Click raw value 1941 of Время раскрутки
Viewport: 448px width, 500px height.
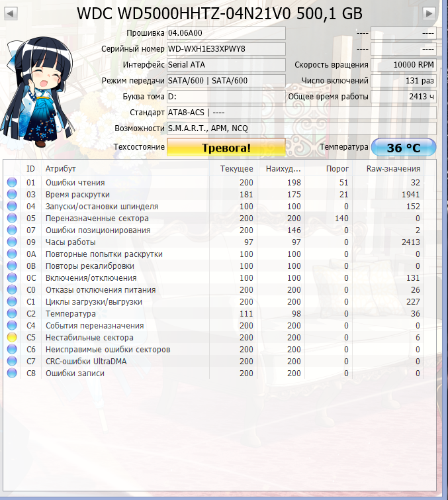(411, 195)
